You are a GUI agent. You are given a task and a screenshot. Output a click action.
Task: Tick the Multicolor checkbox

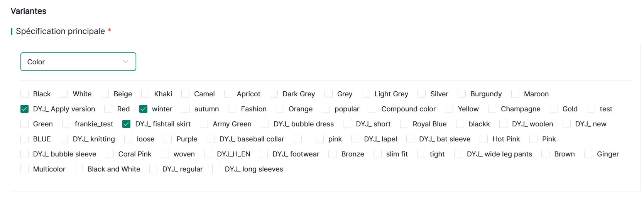[25, 169]
